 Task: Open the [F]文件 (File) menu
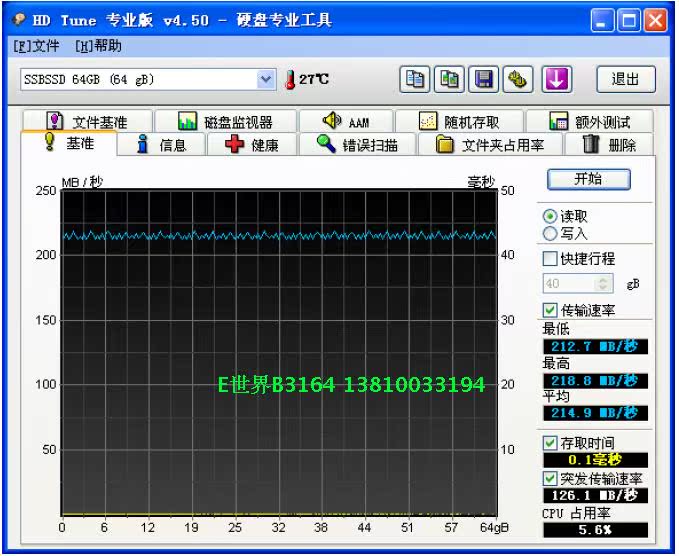point(37,46)
